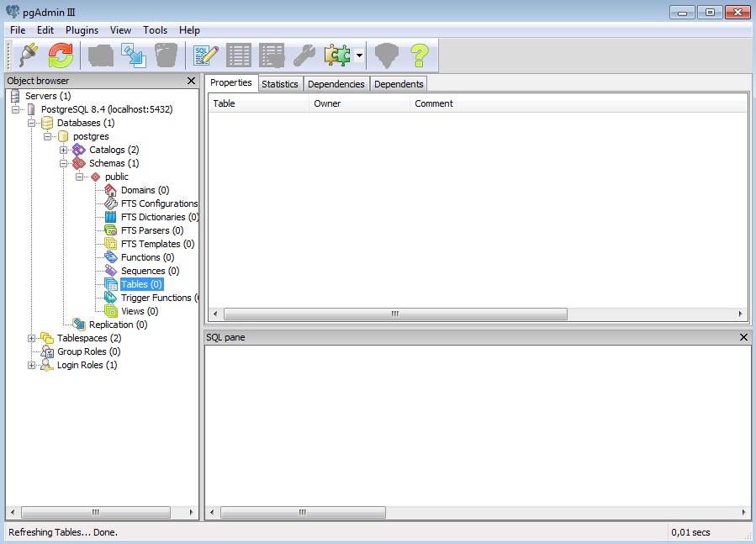Click the SQL pane horizontal scrollbar thumb
The height and width of the screenshot is (544, 756).
[303, 512]
